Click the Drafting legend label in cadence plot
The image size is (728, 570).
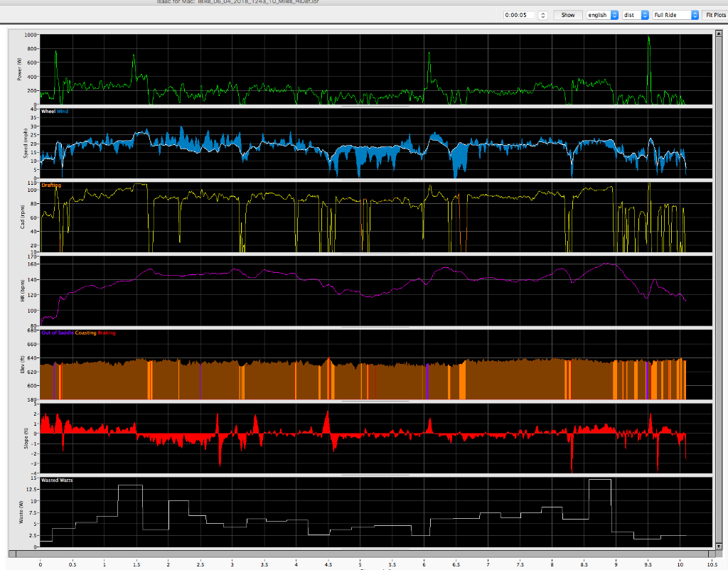(x=51, y=185)
